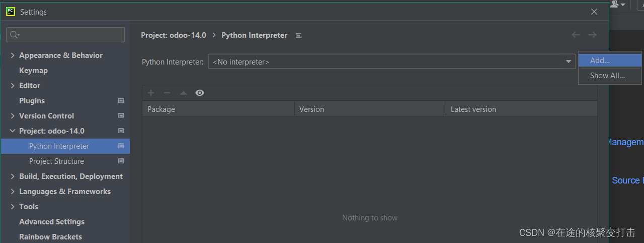This screenshot has width=644, height=243.
Task: Open the Rainbow Brackets settings page
Action: click(x=50, y=237)
